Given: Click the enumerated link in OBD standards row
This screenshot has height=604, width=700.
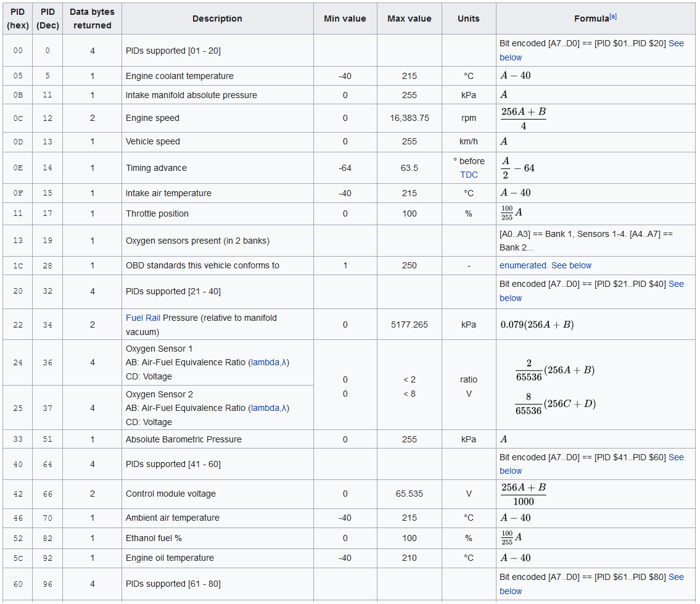Looking at the screenshot, I should 523,266.
